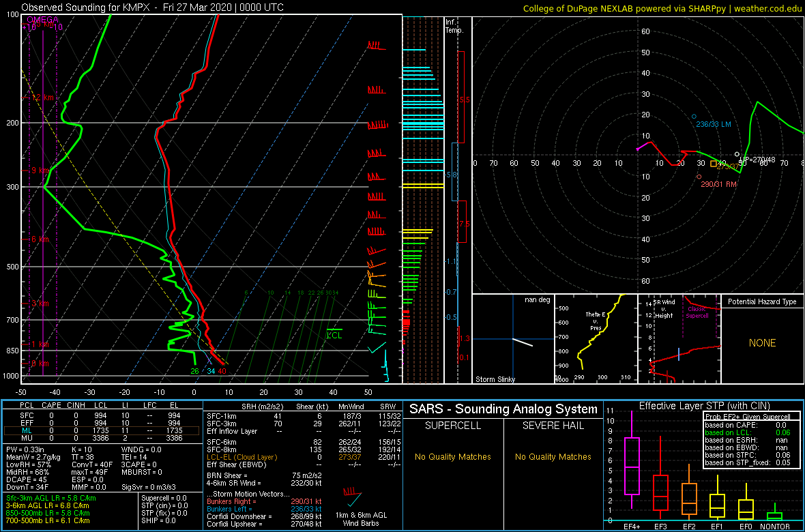Click the MidRH = 68% value
The width and height of the screenshot is (805, 532).
27,471
